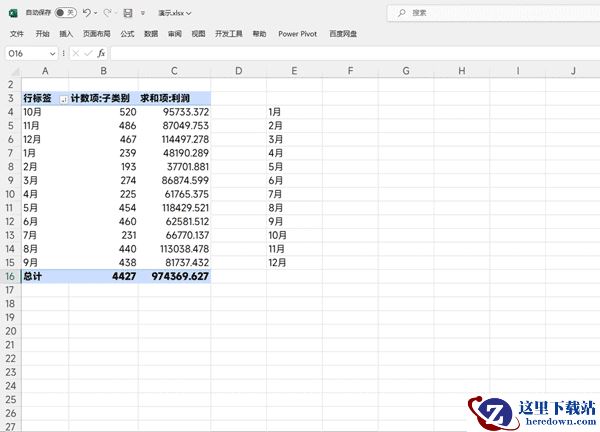Viewport: 600px width, 432px height.
Task: Click the Undo arrow icon
Action: click(x=87, y=13)
